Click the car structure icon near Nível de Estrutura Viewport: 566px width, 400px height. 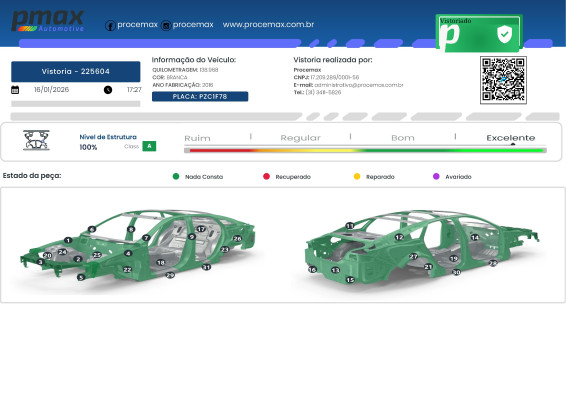click(x=36, y=140)
